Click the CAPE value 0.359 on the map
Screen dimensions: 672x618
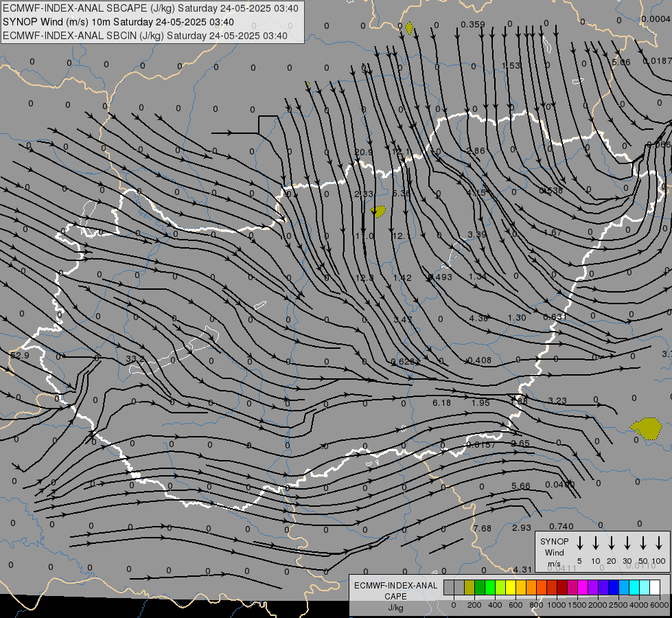click(x=473, y=25)
